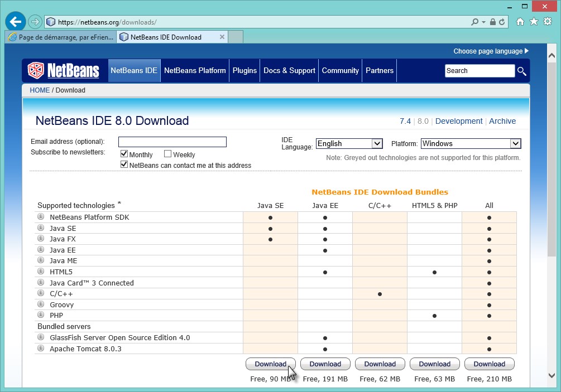561x392 pixels.
Task: Click refresh icon in address bar
Action: (502, 22)
